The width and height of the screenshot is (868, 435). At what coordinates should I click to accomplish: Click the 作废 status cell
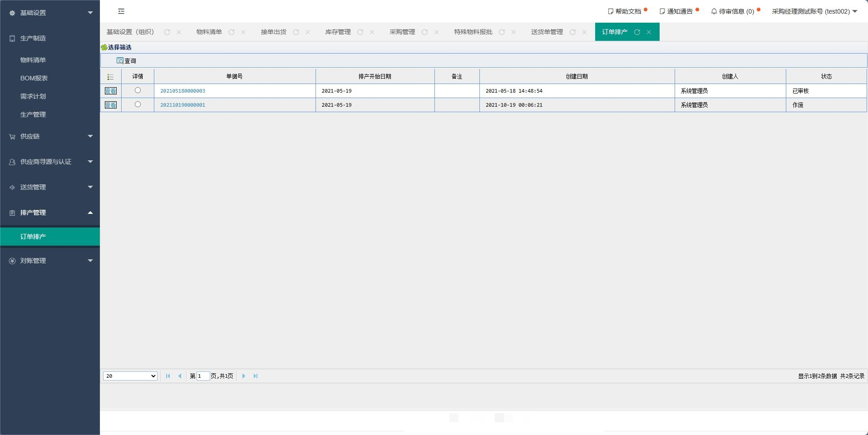pos(826,105)
